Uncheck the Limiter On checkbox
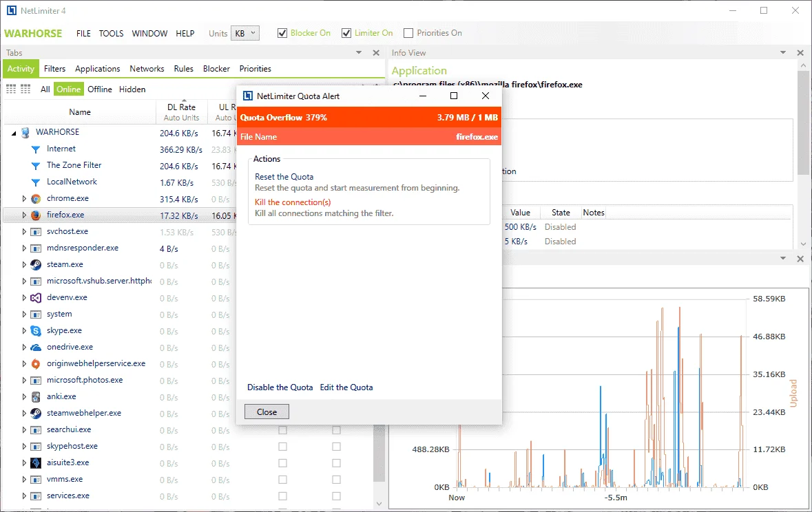 tap(346, 33)
